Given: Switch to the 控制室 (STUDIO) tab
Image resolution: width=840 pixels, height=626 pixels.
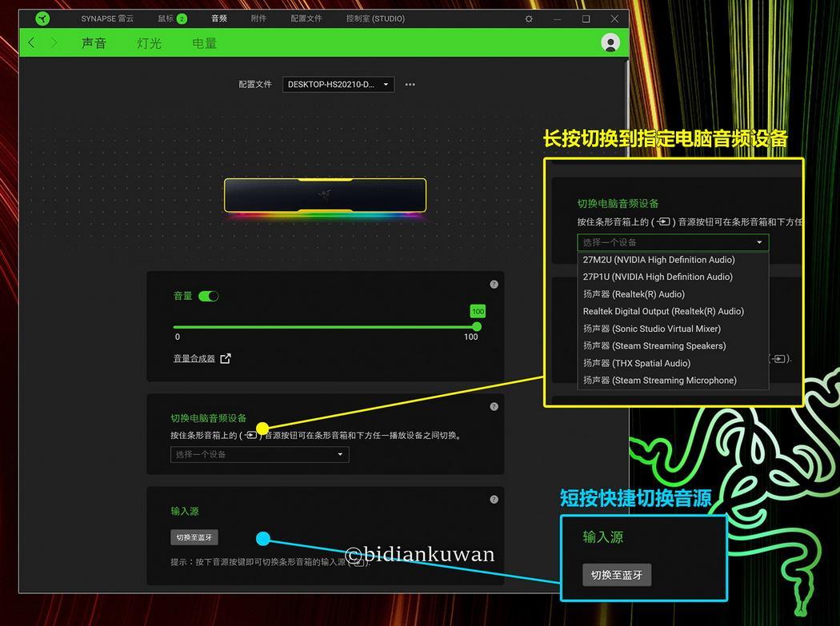Looking at the screenshot, I should (x=375, y=18).
